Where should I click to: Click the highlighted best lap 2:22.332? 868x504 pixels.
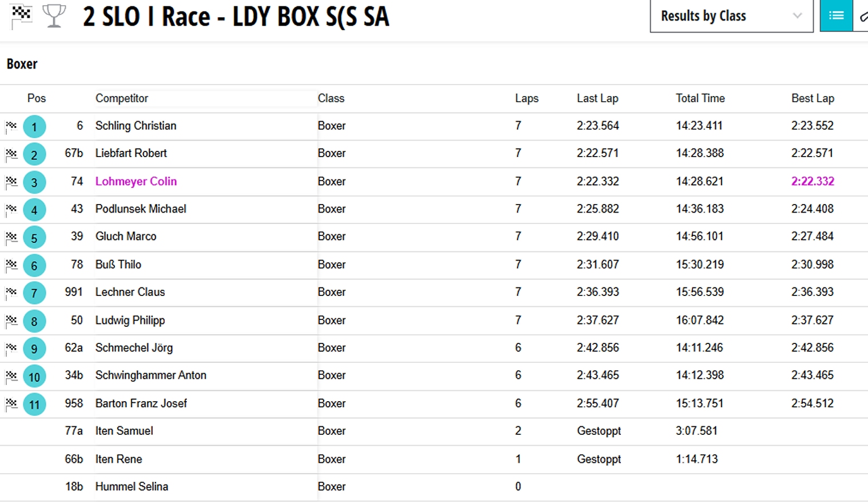tap(812, 182)
